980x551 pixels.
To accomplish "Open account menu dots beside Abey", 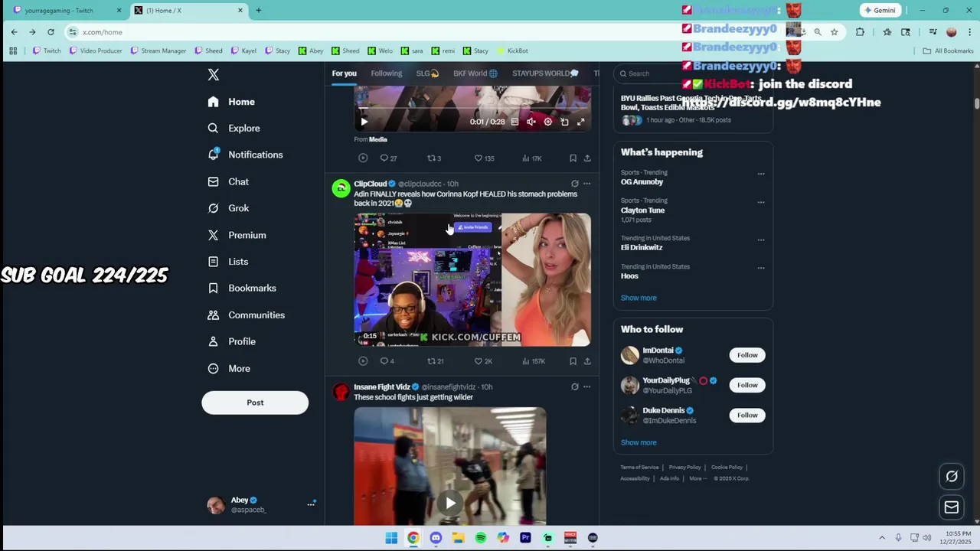I will click(311, 504).
